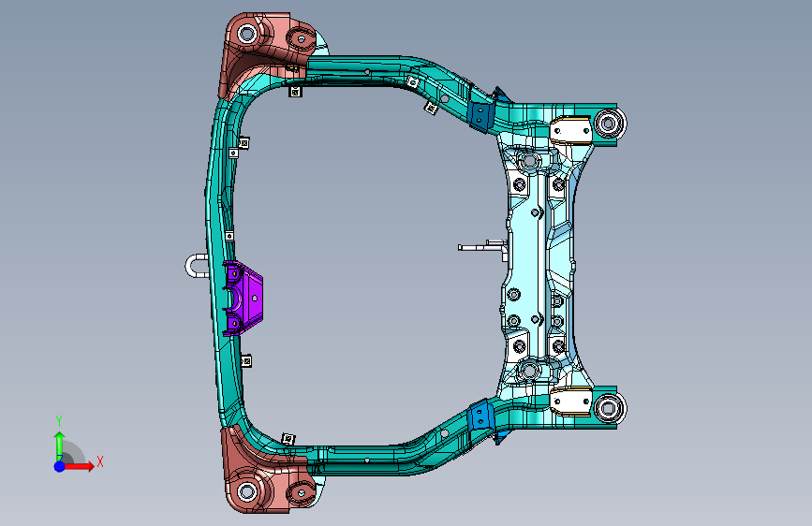Screen dimensions: 812x526
Task: Click the red X label of the triad
Action: click(x=100, y=461)
